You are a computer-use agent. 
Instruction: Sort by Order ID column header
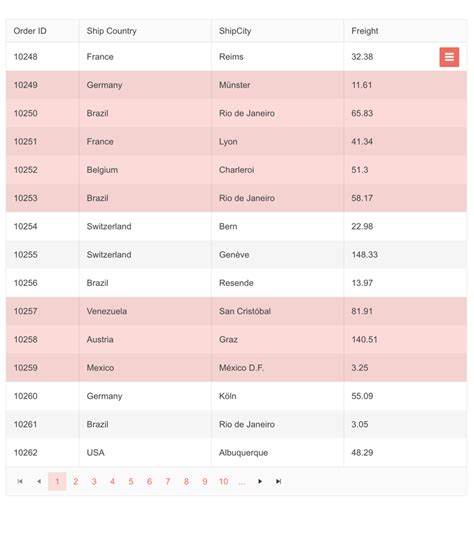coord(30,31)
